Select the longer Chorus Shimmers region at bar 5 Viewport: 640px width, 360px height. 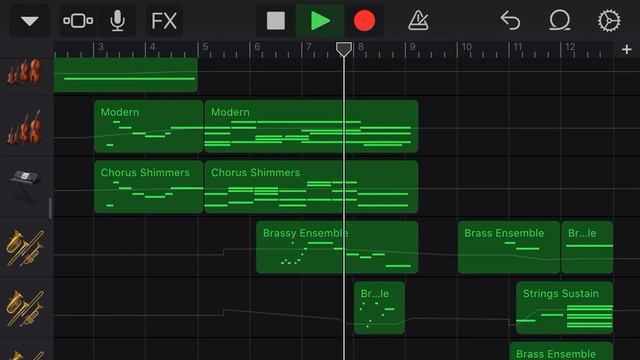point(311,187)
